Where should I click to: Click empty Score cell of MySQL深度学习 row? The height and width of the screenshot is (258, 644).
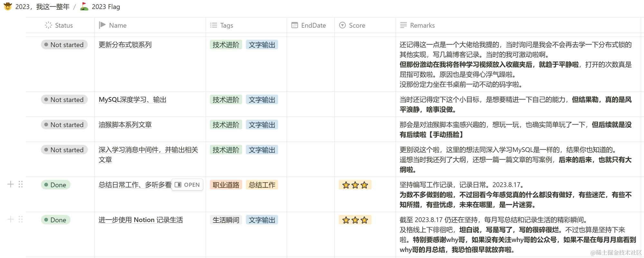click(365, 104)
